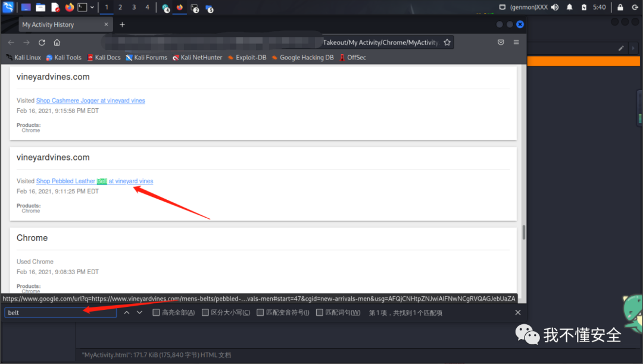This screenshot has width=643, height=364.
Task: Click the page vertical scrollbar thumb
Action: pos(524,233)
